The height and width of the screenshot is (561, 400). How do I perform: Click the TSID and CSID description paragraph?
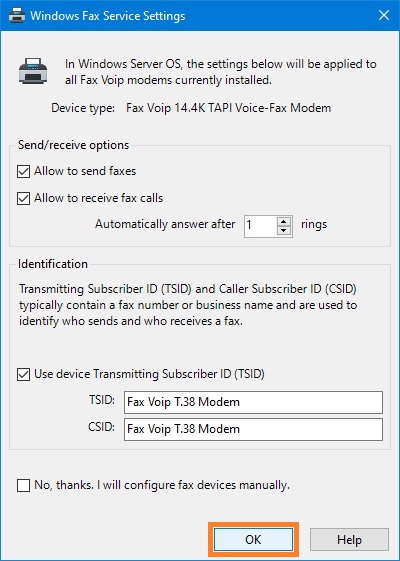(188, 305)
